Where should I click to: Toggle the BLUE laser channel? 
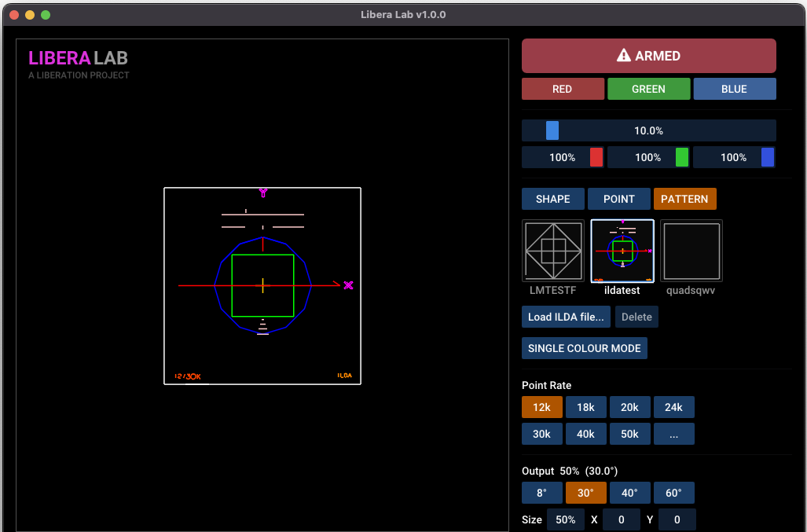point(735,89)
